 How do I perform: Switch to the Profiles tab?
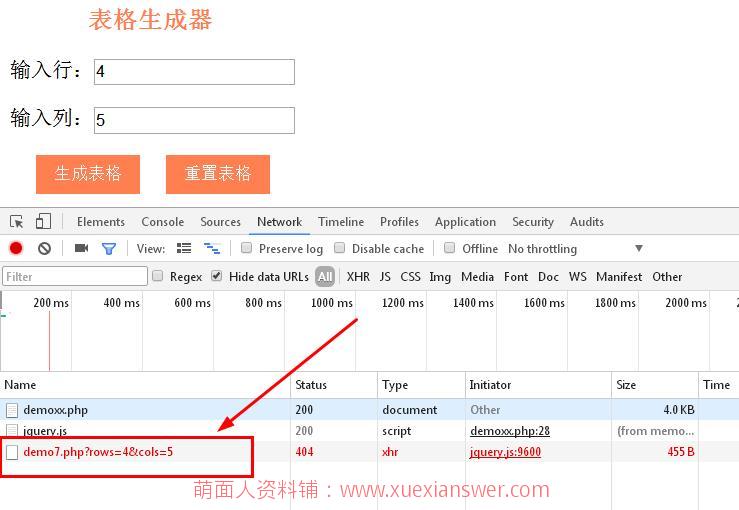(x=400, y=222)
